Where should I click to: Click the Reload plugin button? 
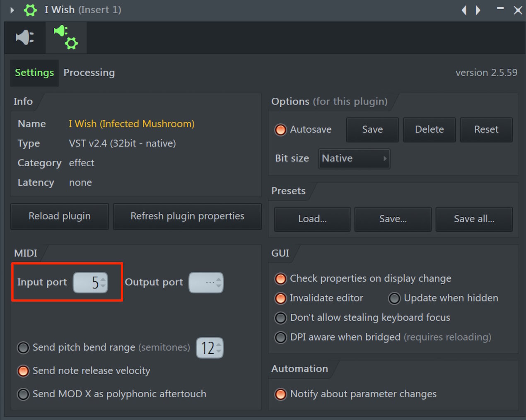60,216
